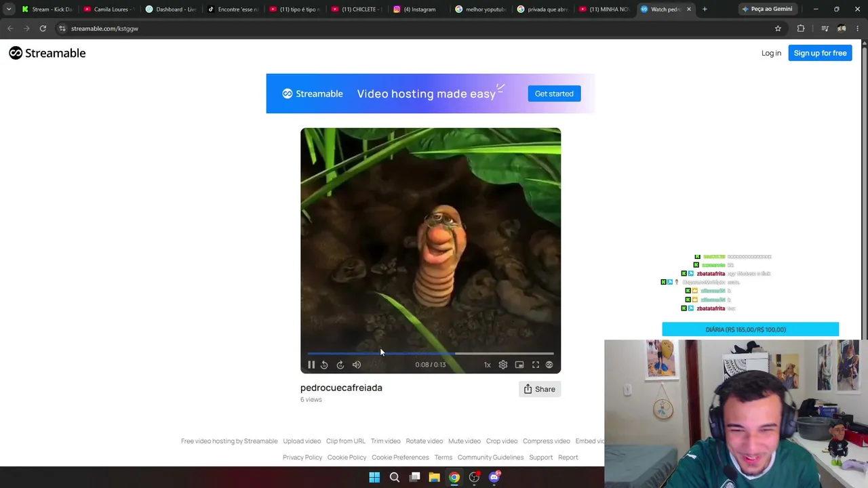
Task: Close the active Watch pedro tab
Action: (x=689, y=9)
